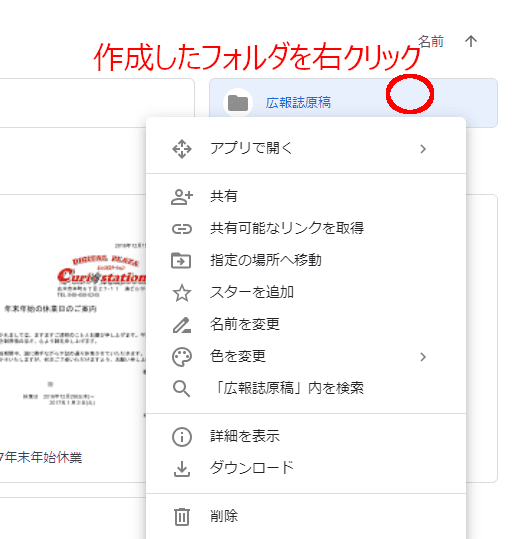This screenshot has width=520, height=539.
Task: Choose 詳細を表示 menu item
Action: pyautogui.click(x=306, y=436)
